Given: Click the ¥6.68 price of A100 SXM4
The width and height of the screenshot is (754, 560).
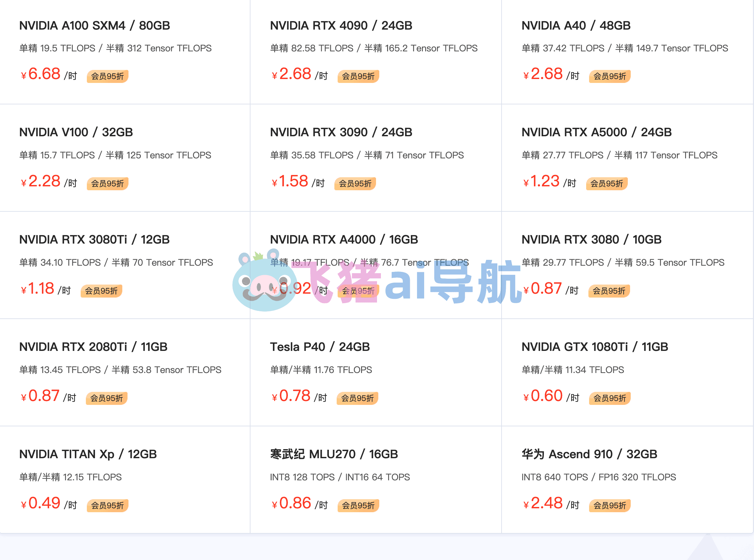Looking at the screenshot, I should coord(41,74).
